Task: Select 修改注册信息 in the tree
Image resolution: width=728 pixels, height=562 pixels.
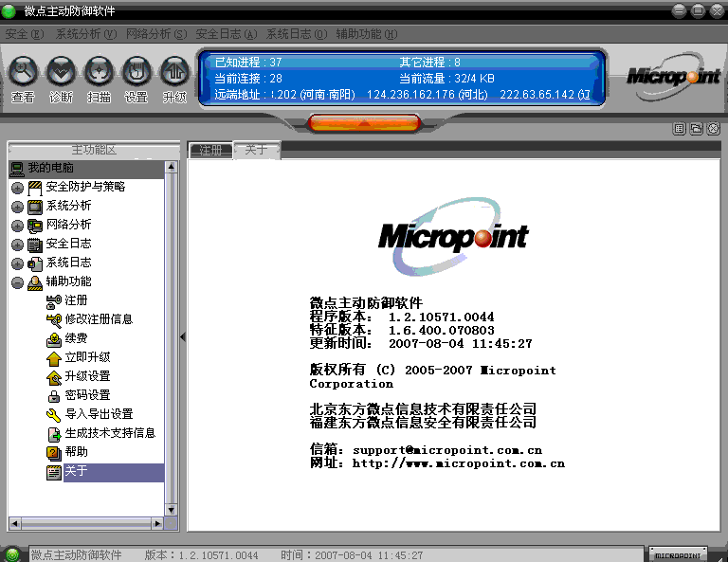Action: pos(99,319)
